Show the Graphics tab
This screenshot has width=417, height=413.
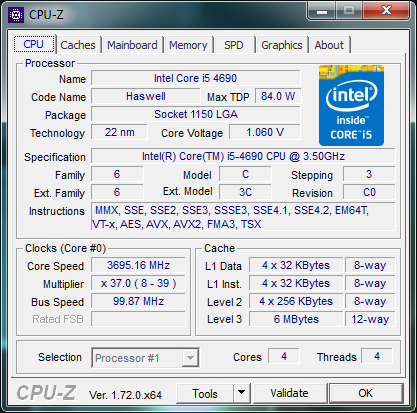click(x=282, y=45)
